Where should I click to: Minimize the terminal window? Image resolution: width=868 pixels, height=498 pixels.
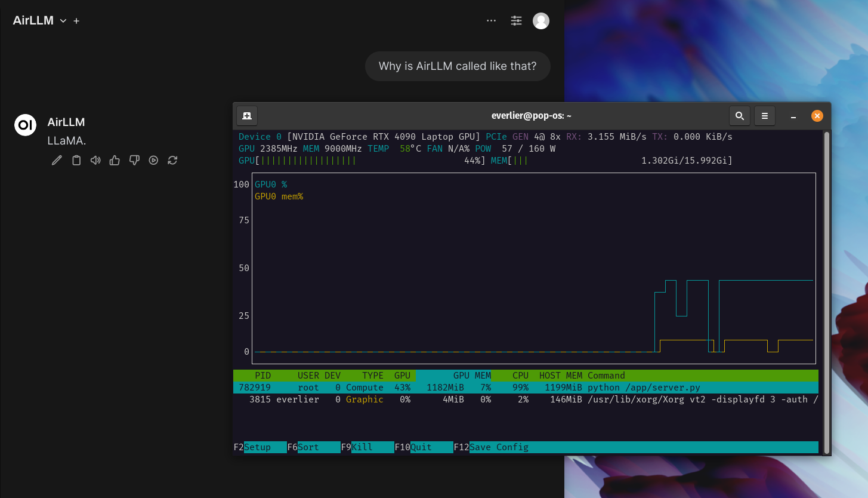tap(793, 116)
